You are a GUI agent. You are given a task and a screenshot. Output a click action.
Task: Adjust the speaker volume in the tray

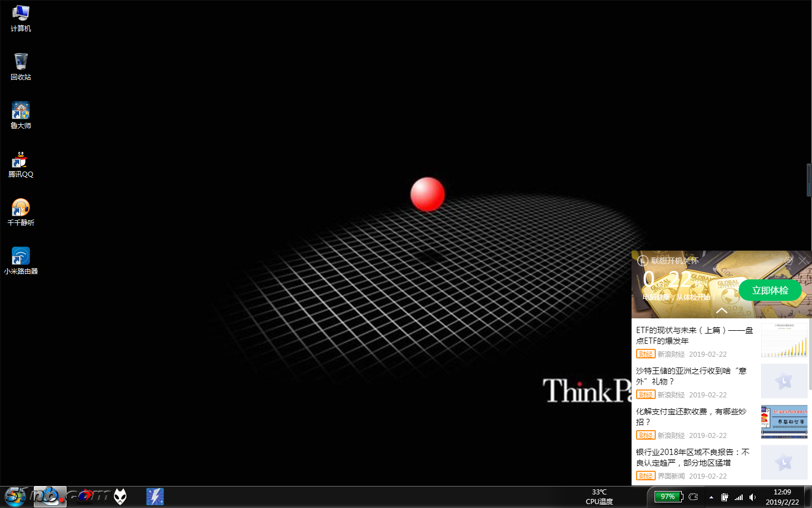[752, 497]
